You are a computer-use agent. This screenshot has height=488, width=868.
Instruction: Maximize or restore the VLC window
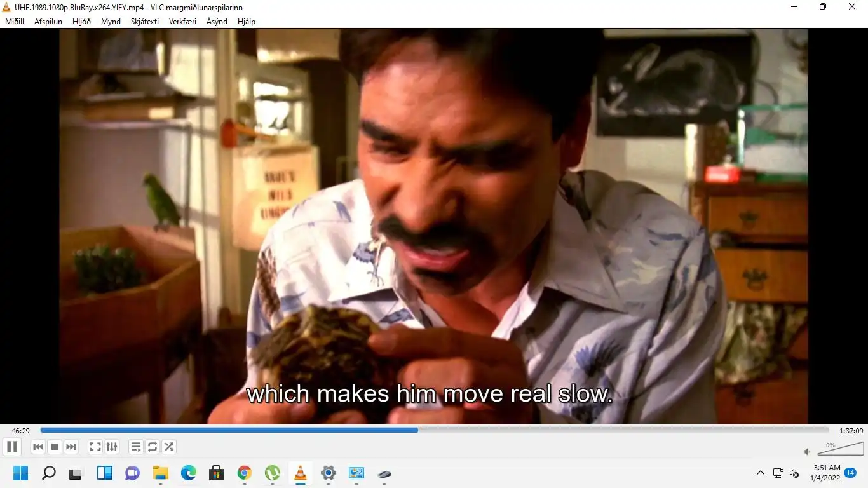point(823,7)
